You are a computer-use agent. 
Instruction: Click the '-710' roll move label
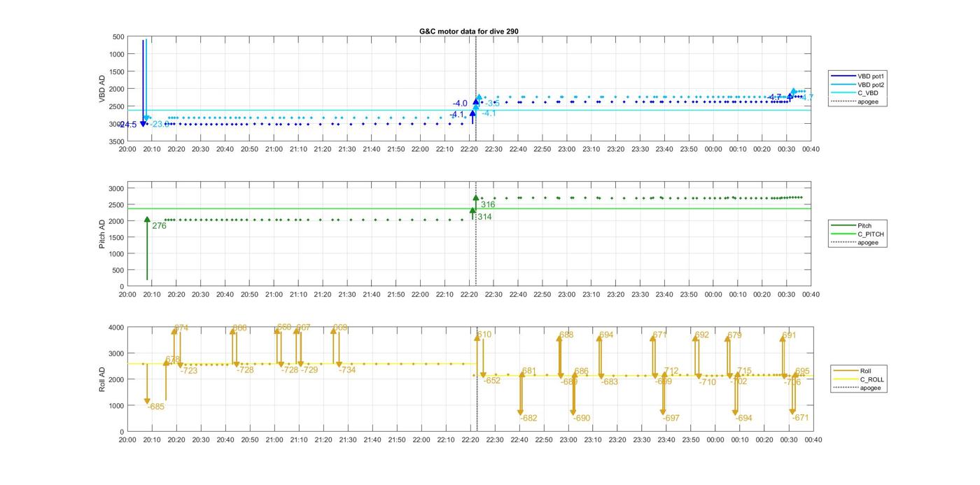(x=708, y=382)
